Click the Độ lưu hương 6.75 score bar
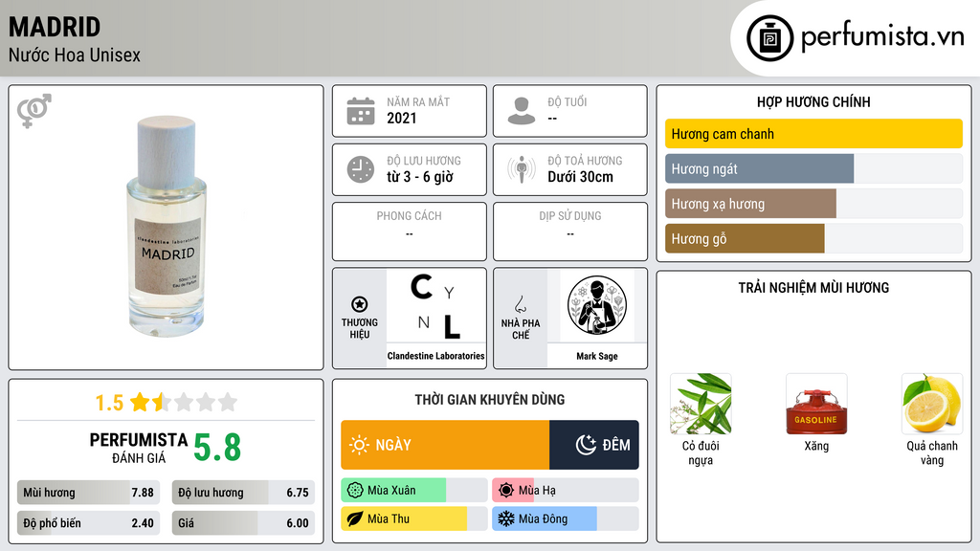The height and width of the screenshot is (551, 980). [x=243, y=493]
